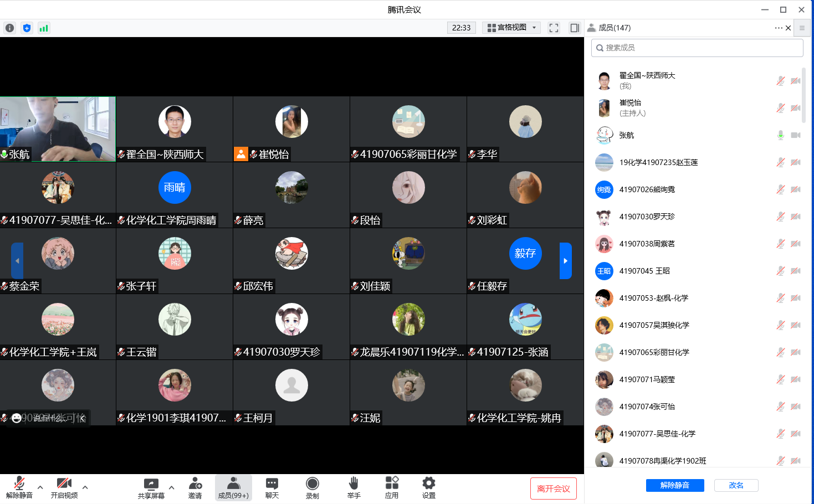Open the chat panel
This screenshot has height=504, width=814.
pyautogui.click(x=272, y=488)
